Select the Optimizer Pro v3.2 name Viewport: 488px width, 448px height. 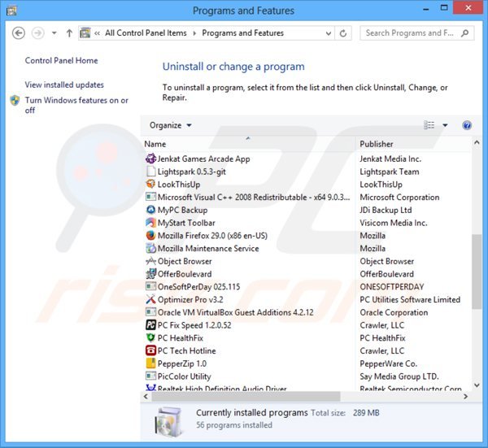(190, 299)
